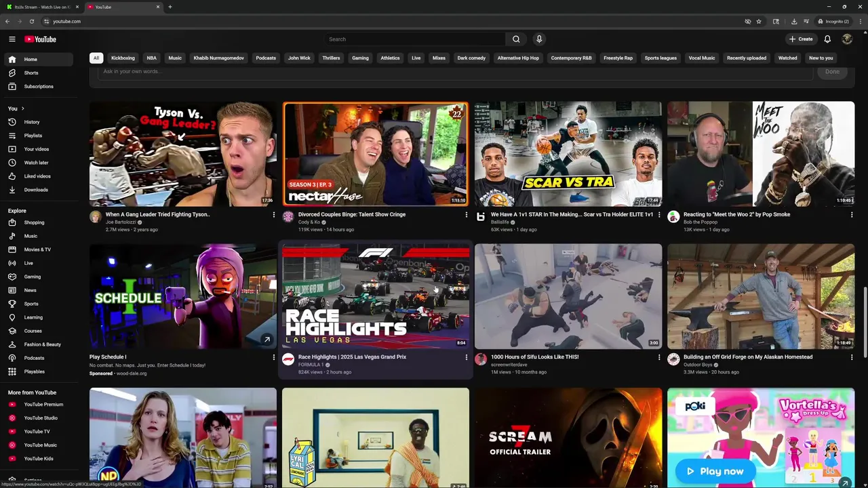Image resolution: width=868 pixels, height=488 pixels.
Task: Expand the You section chevron
Action: (23, 108)
